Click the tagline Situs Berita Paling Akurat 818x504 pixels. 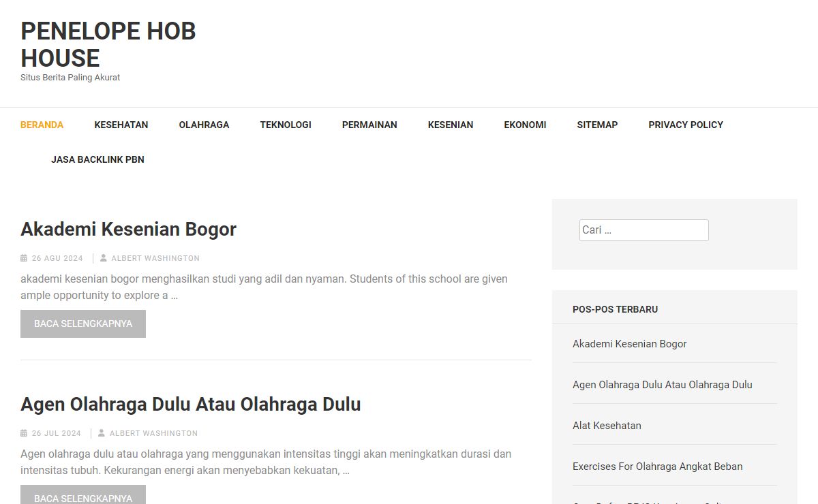coord(70,78)
